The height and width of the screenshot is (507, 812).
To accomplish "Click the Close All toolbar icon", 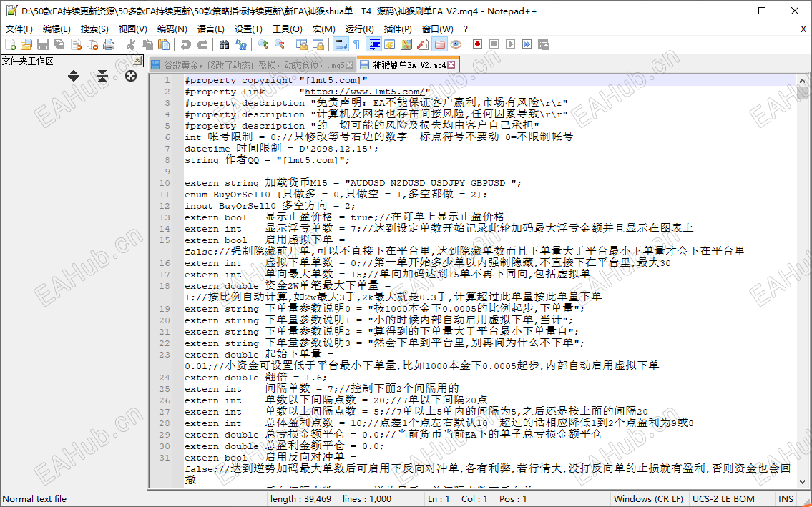I will (93, 44).
